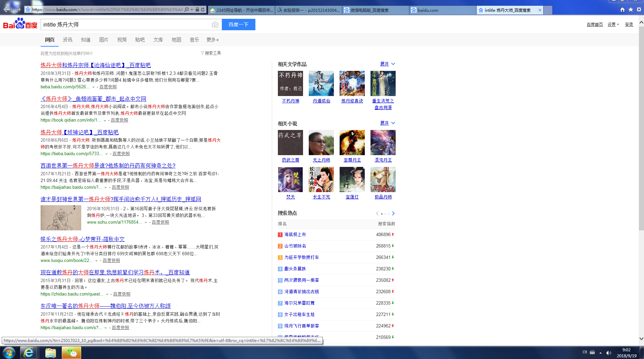The width and height of the screenshot is (644, 359).
Task: Switch to the 贴吧 search tab
Action: tap(140, 40)
